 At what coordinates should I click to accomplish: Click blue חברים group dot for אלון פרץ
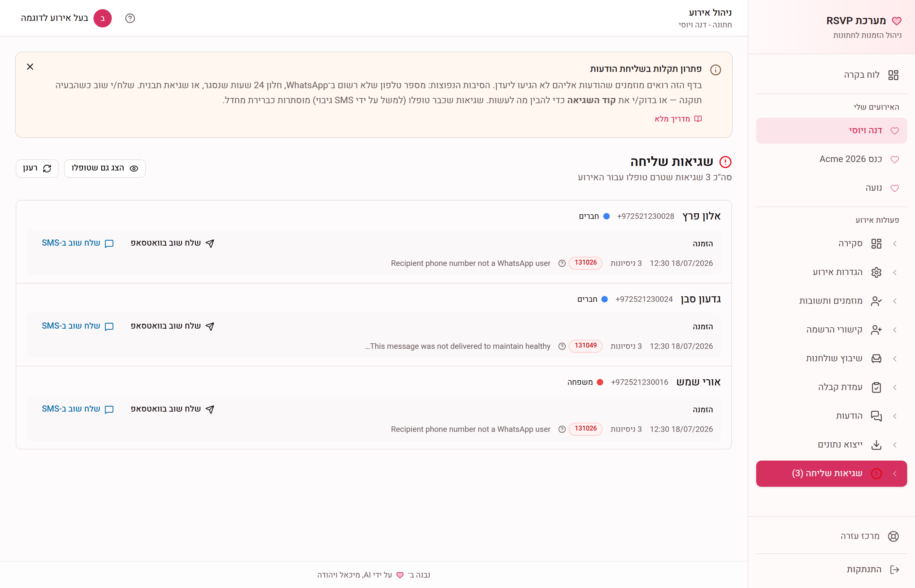(x=606, y=216)
